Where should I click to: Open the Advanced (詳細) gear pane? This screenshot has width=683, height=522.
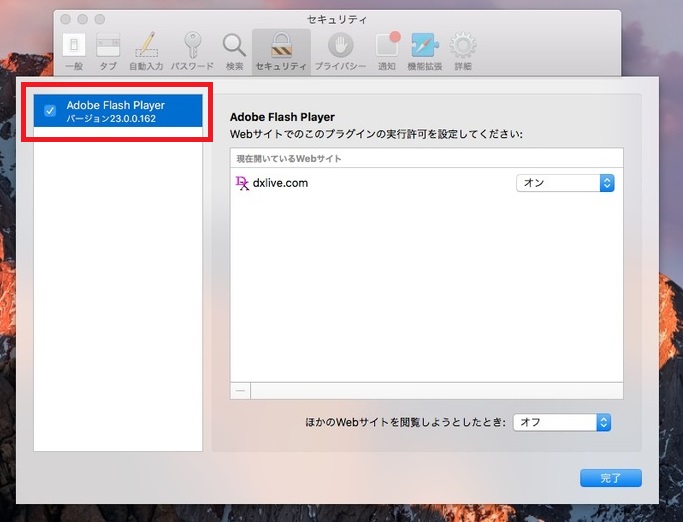click(x=463, y=52)
